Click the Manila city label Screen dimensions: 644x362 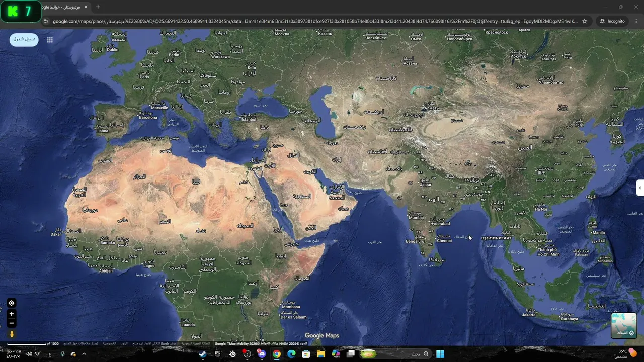(599, 233)
